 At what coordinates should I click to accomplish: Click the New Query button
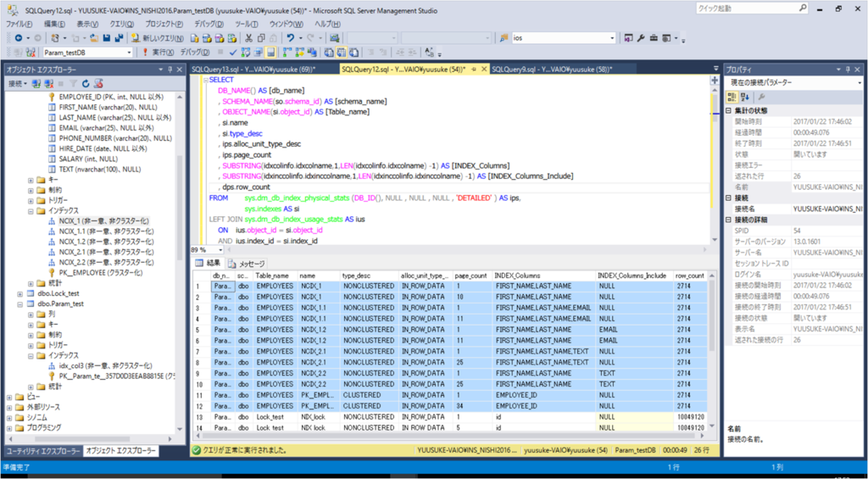click(x=158, y=37)
